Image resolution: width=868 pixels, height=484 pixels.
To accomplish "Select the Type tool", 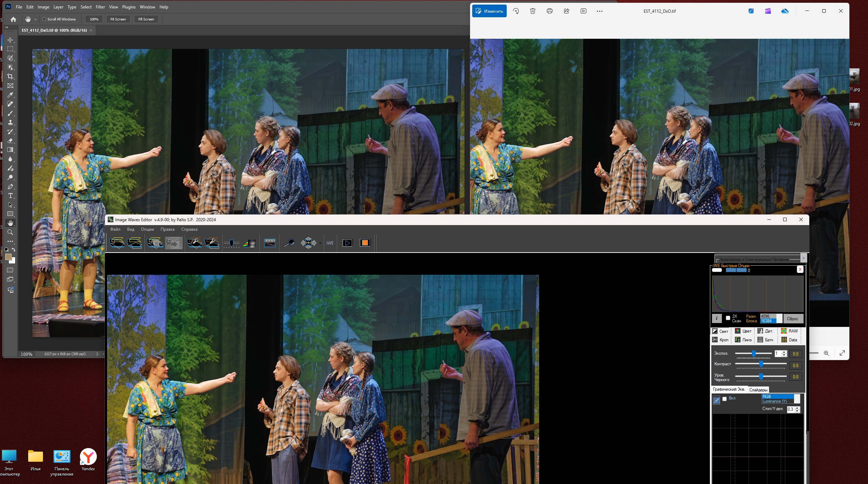I will coord(10,196).
